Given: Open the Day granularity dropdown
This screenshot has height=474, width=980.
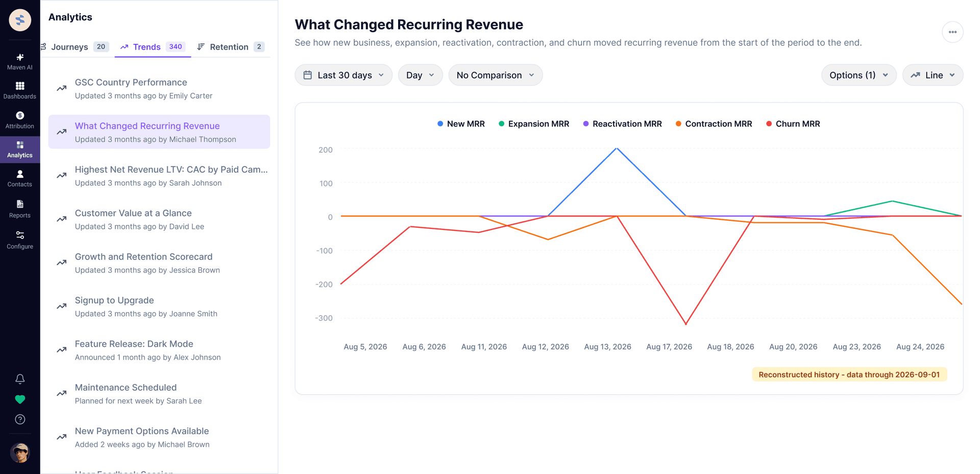Looking at the screenshot, I should coord(420,75).
